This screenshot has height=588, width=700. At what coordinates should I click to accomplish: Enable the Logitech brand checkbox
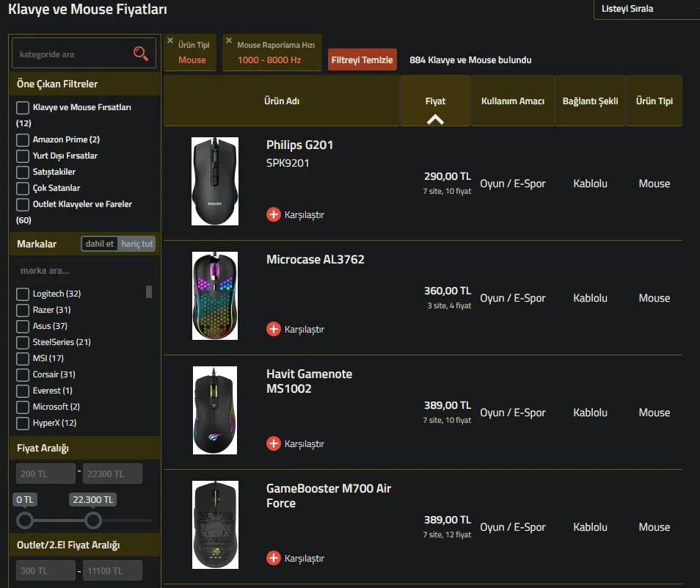pyautogui.click(x=23, y=294)
